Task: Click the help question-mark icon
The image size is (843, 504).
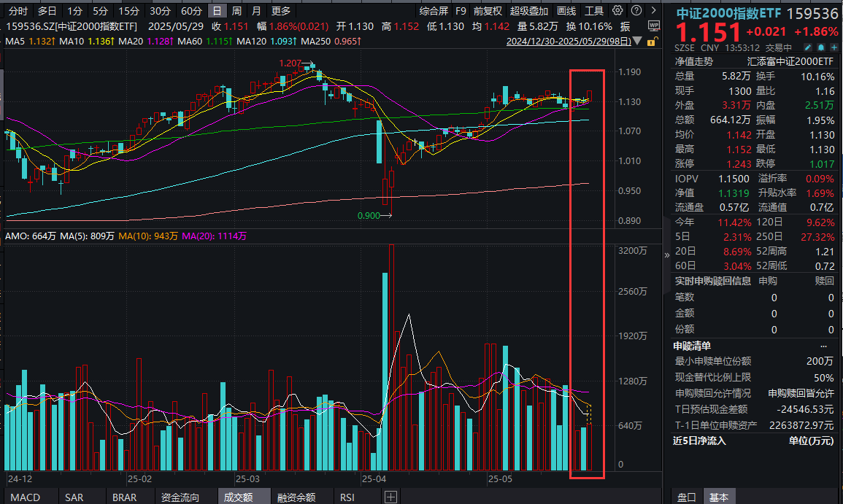Action: click(x=635, y=9)
